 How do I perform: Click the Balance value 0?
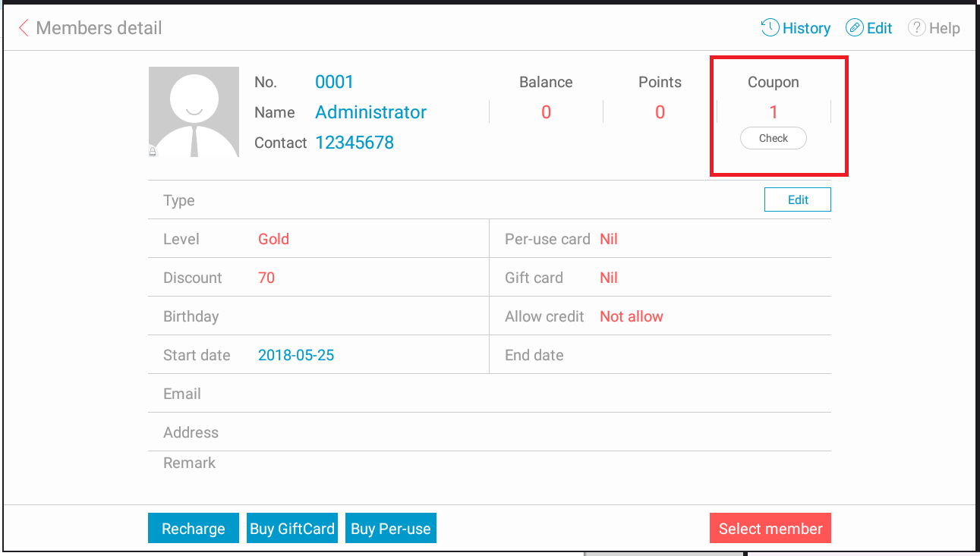(546, 112)
